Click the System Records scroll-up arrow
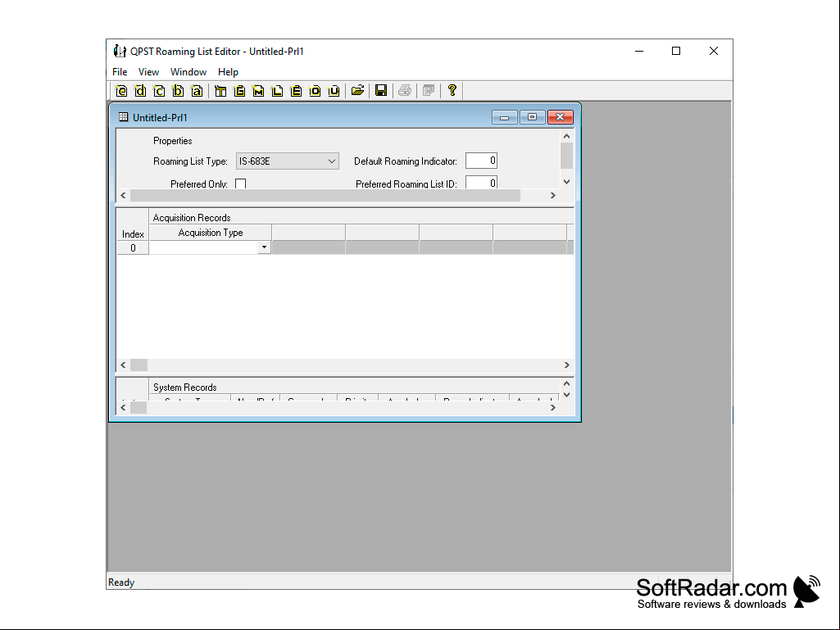Screen dimensions: 840x630 (x=566, y=383)
